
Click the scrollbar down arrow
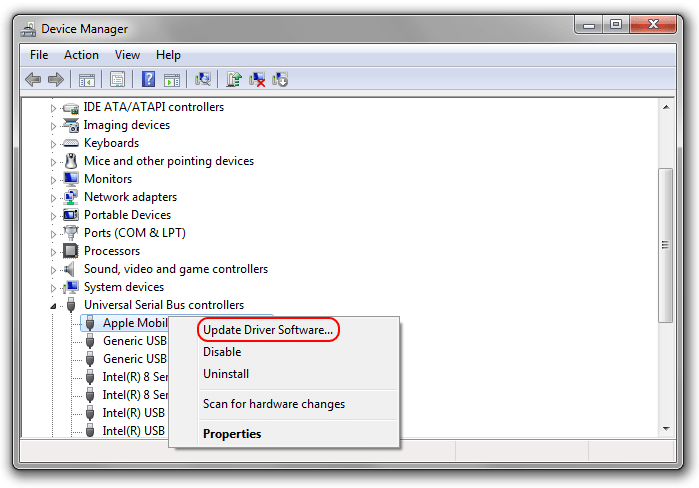point(666,429)
